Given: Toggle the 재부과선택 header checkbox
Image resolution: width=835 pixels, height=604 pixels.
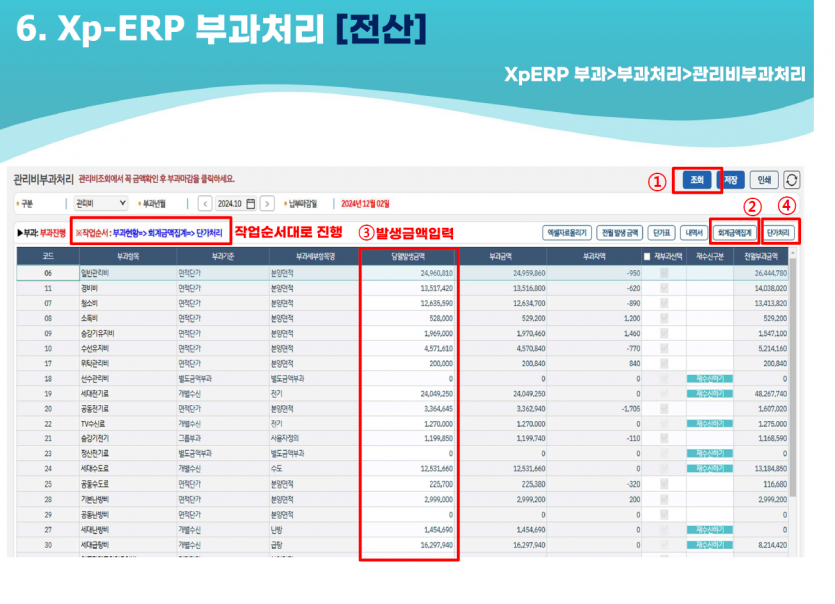Looking at the screenshot, I should 647,256.
